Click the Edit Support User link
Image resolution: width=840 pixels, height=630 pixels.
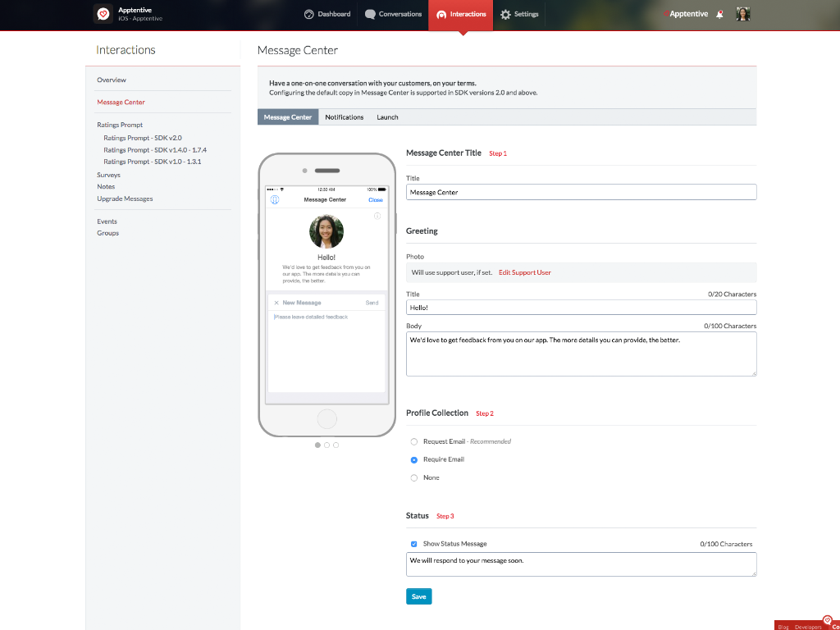point(524,272)
